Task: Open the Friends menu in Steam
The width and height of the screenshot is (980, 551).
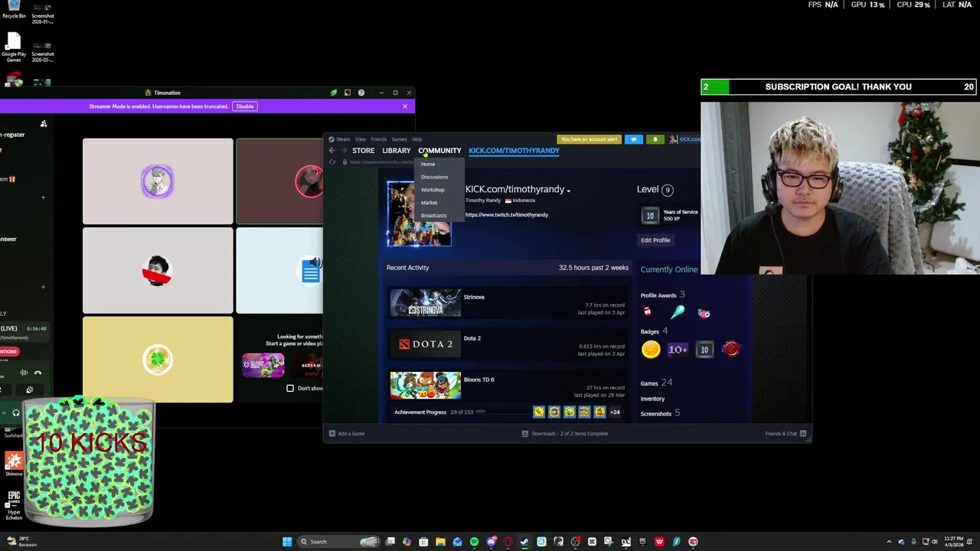Action: coord(378,139)
